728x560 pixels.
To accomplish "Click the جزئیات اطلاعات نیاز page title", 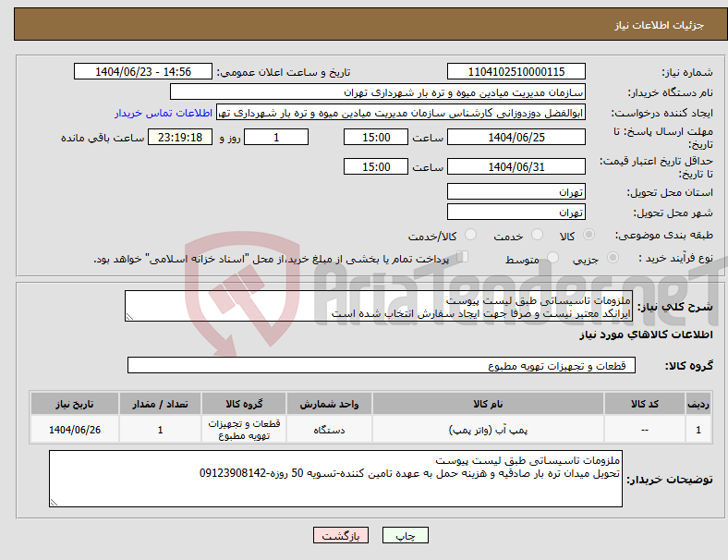I will coord(660,25).
